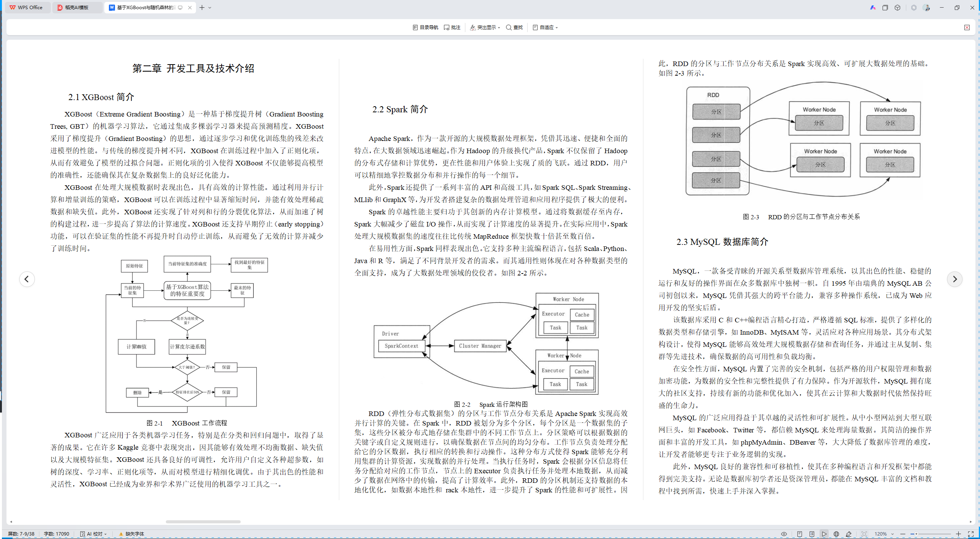Click the 查找 search button
The height and width of the screenshot is (539, 980).
tap(514, 28)
